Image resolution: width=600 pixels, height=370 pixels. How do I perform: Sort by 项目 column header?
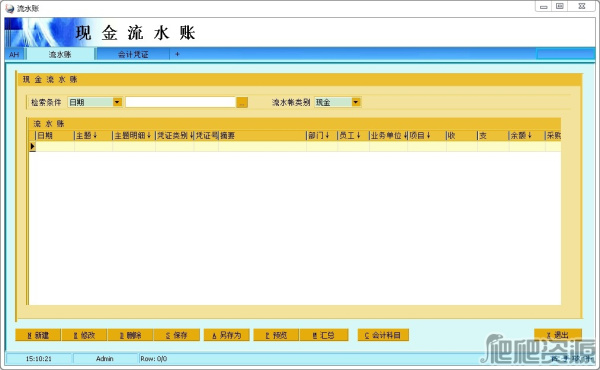(x=427, y=135)
